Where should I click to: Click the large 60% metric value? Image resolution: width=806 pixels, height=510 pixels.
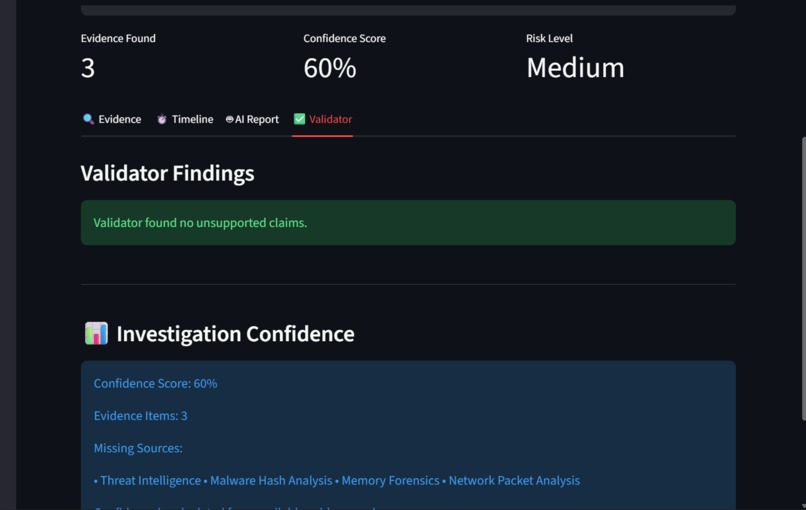pyautogui.click(x=329, y=67)
